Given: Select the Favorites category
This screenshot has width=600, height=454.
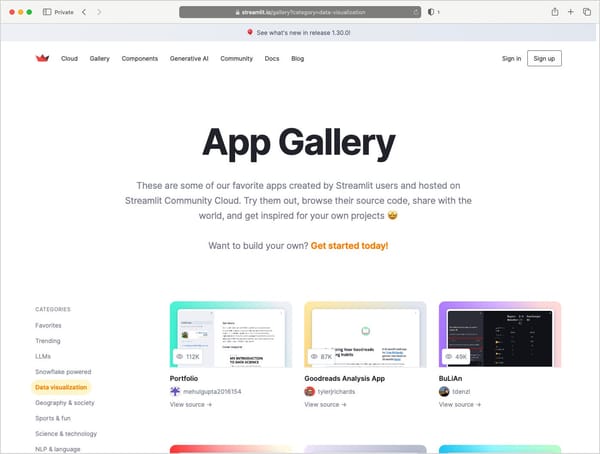Looking at the screenshot, I should pos(48,325).
